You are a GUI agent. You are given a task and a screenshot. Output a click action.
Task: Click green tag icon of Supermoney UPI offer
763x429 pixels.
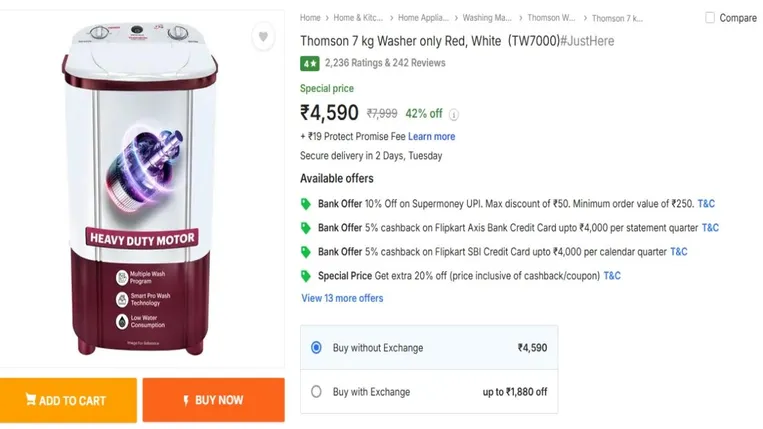(x=306, y=204)
